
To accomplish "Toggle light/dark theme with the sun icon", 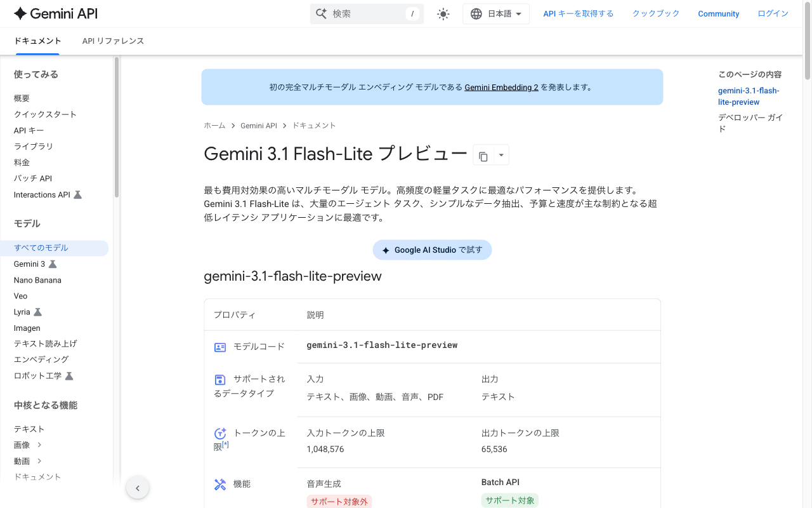I will click(x=443, y=13).
